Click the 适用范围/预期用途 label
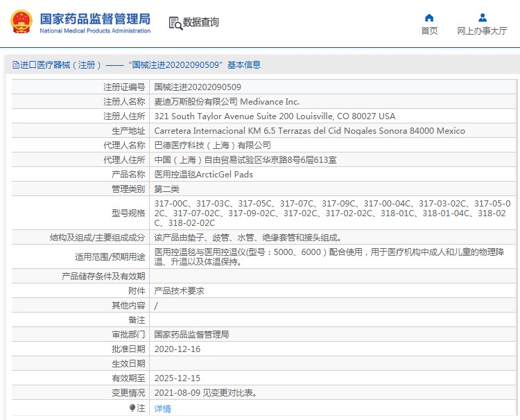The width and height of the screenshot is (520, 420). coord(110,257)
